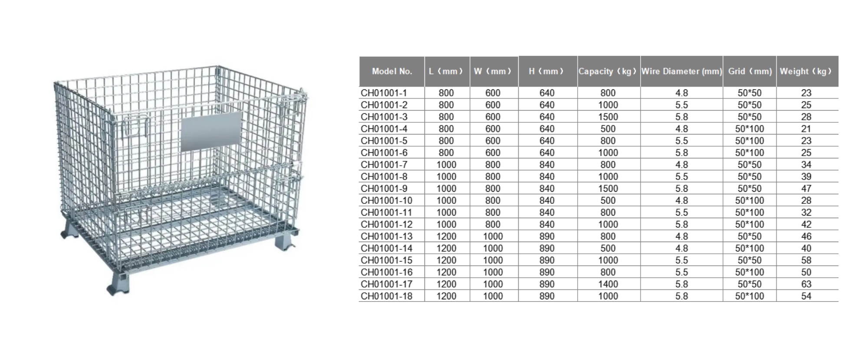The image size is (868, 347).
Task: Select the H (mm) column header
Action: click(547, 72)
